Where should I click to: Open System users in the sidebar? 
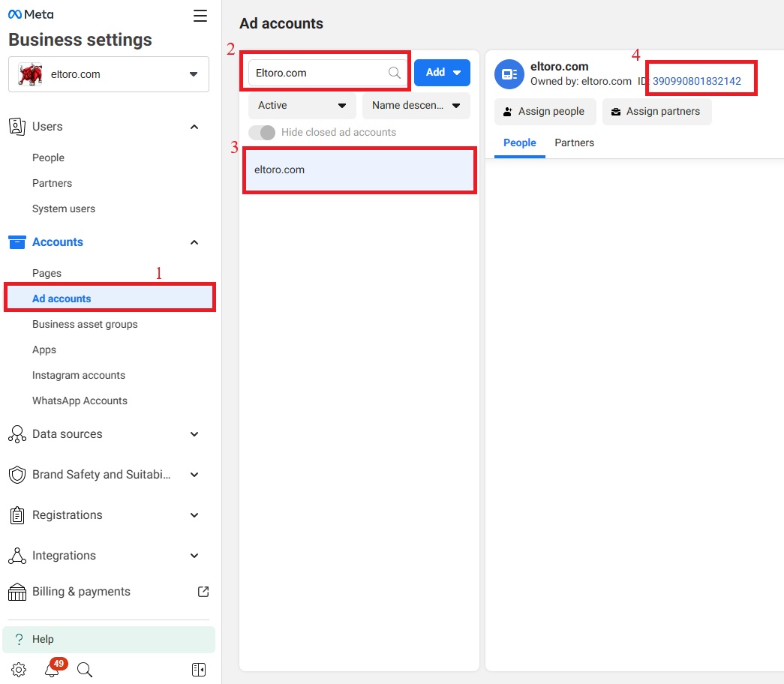[64, 208]
